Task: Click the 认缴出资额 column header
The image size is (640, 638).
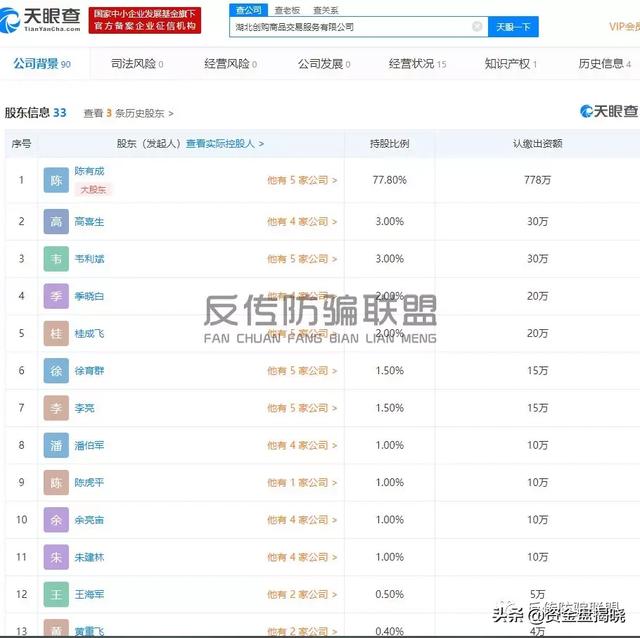Action: pos(537,144)
